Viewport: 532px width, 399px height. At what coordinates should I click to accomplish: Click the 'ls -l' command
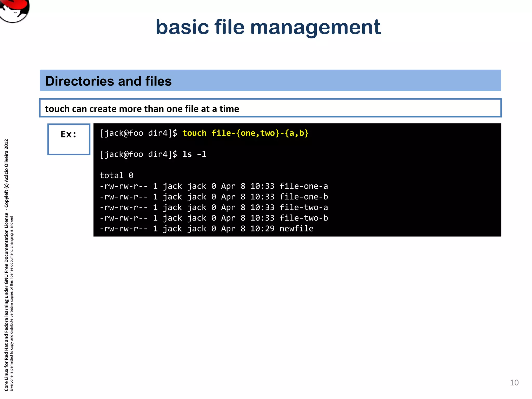pos(194,154)
